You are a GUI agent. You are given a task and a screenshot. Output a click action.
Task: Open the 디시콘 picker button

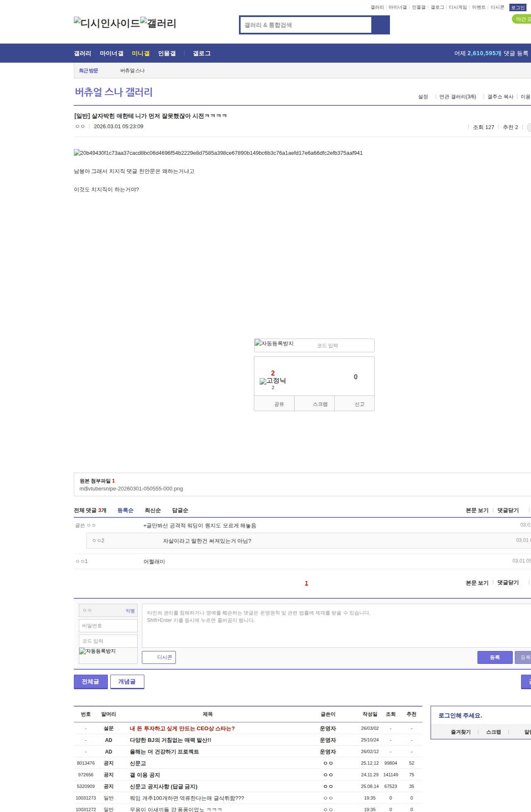pyautogui.click(x=159, y=657)
